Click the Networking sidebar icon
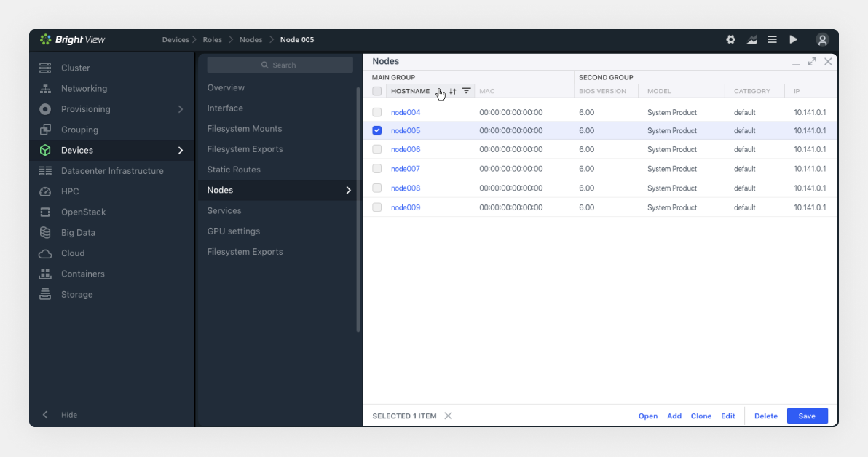868x457 pixels. coord(45,89)
